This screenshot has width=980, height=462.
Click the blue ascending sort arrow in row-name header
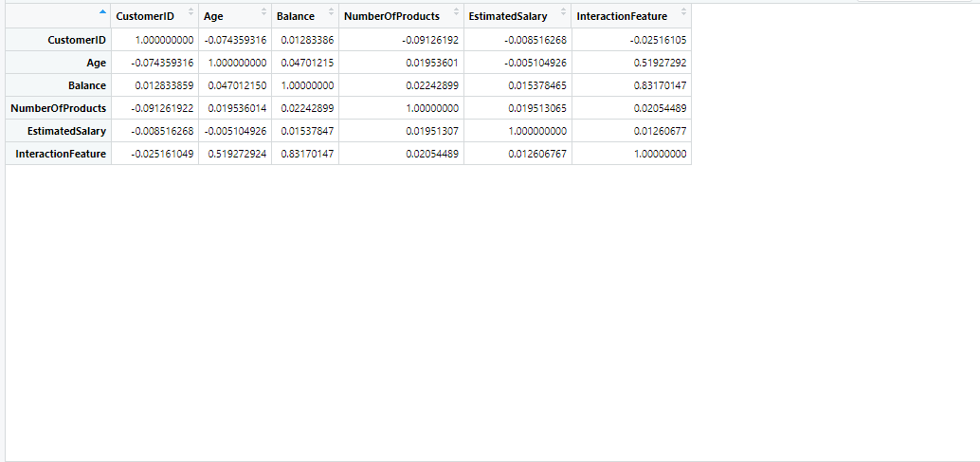pos(102,12)
